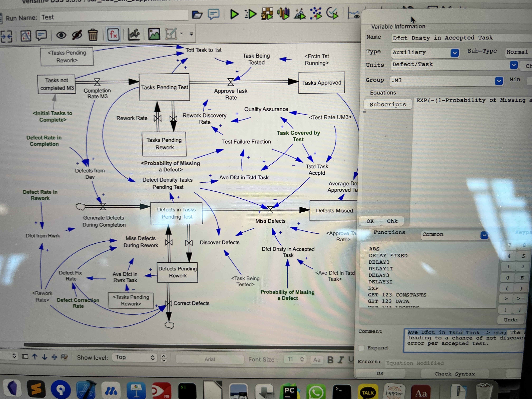Click the down arrow in status bar

(44, 357)
